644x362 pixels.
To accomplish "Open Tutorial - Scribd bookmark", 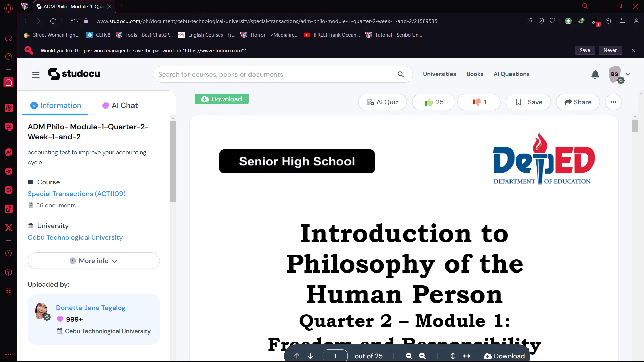I will tap(394, 35).
